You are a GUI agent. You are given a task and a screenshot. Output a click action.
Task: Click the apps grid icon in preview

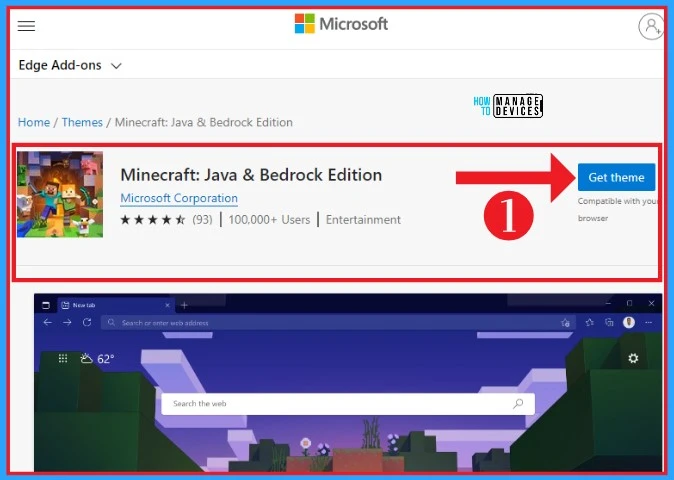coord(63,358)
